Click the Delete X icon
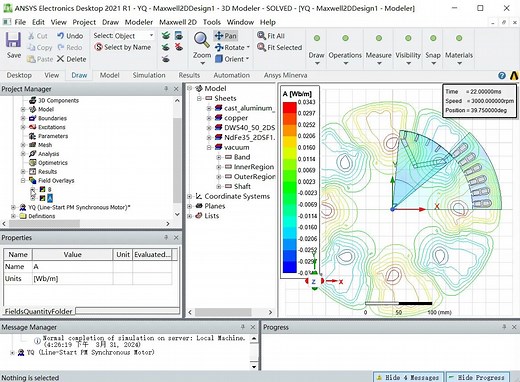Screen dimensions: 520x382 (60, 59)
